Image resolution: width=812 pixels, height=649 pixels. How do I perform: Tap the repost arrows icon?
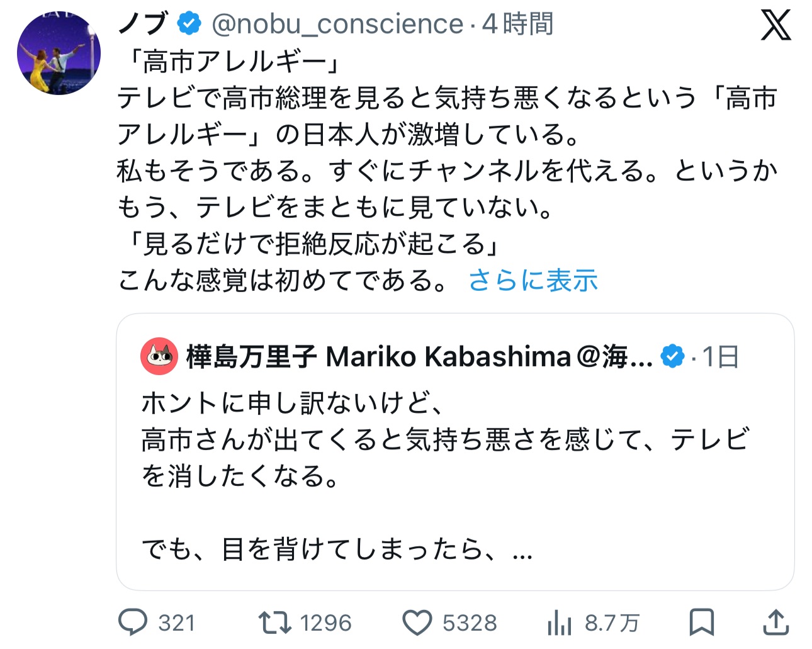tap(275, 623)
